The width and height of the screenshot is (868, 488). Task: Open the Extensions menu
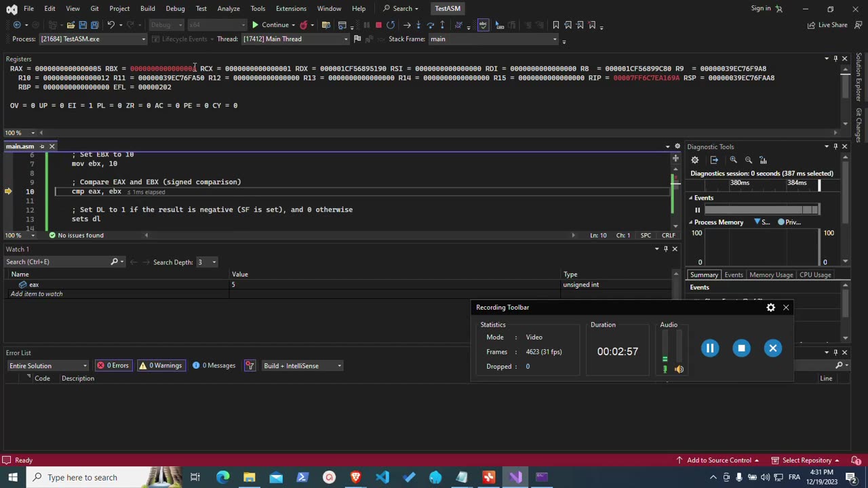[291, 9]
